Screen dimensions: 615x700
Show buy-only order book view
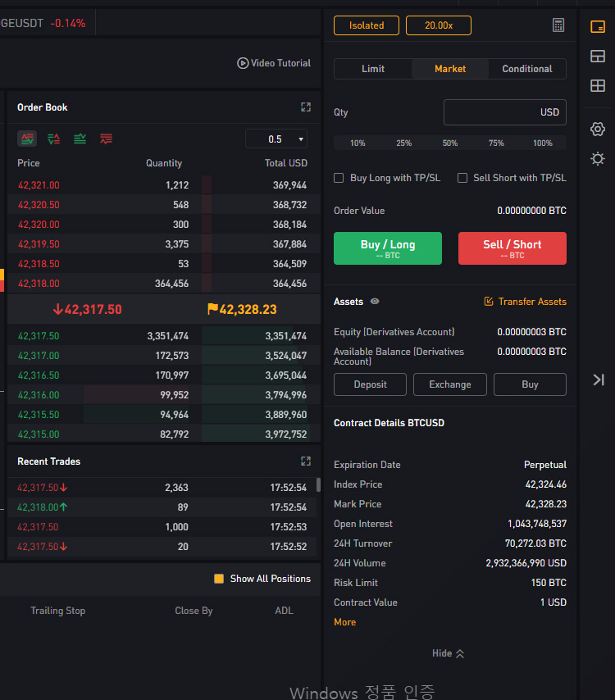point(80,139)
